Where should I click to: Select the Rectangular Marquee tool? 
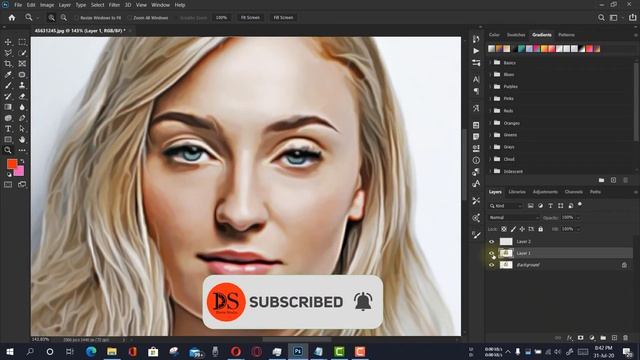pyautogui.click(x=22, y=42)
